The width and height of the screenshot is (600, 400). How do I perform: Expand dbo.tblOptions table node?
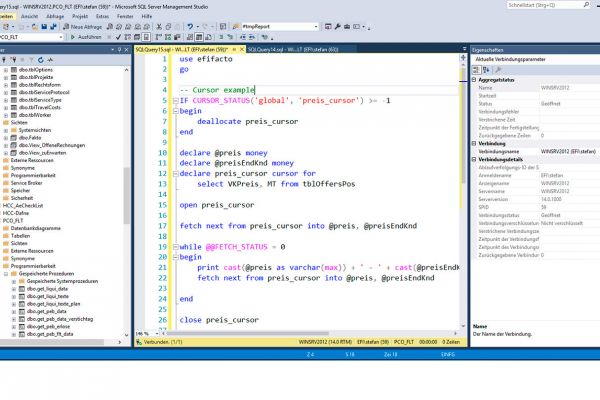click(6, 70)
